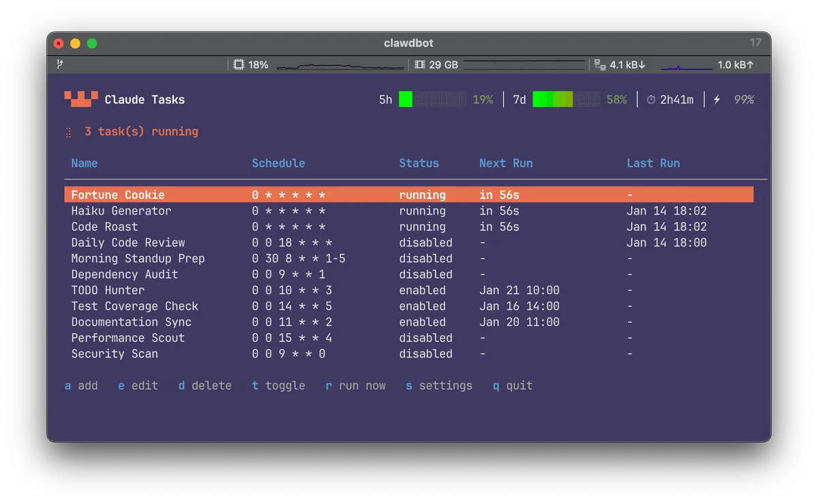Click the 't toggle' shortcut in footer

coord(278,385)
